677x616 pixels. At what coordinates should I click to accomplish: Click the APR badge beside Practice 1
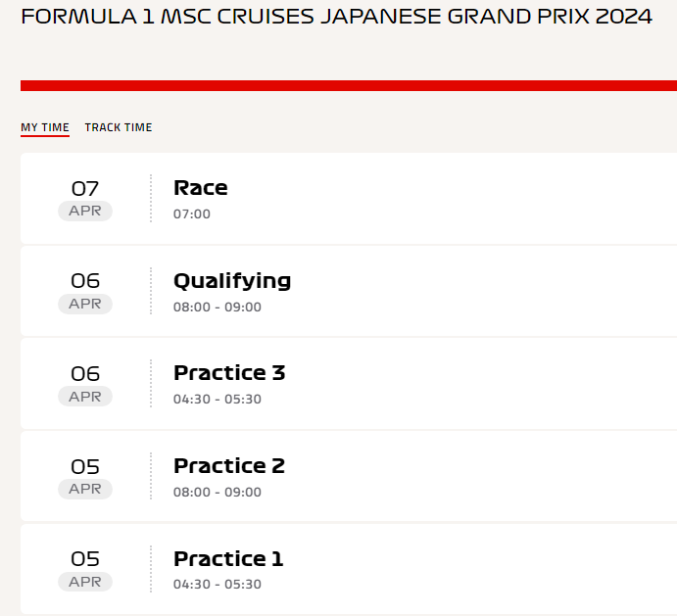pyautogui.click(x=85, y=582)
